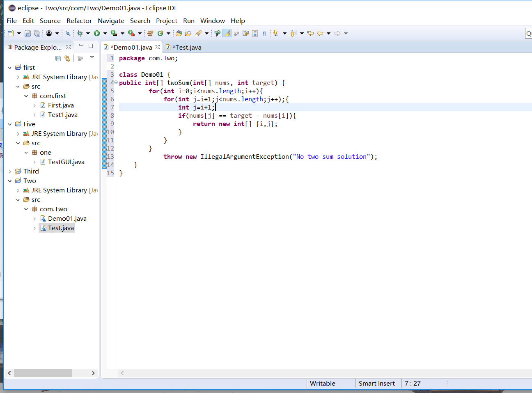Image resolution: width=532 pixels, height=393 pixels.
Task: Collapse the Two project node
Action: (x=10, y=181)
